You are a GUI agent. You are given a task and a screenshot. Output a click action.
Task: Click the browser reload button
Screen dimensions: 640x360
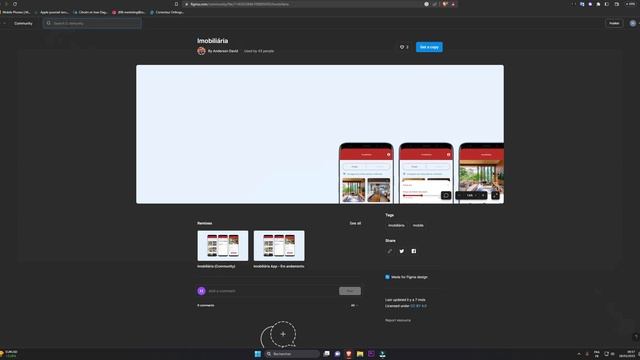coord(15,4)
